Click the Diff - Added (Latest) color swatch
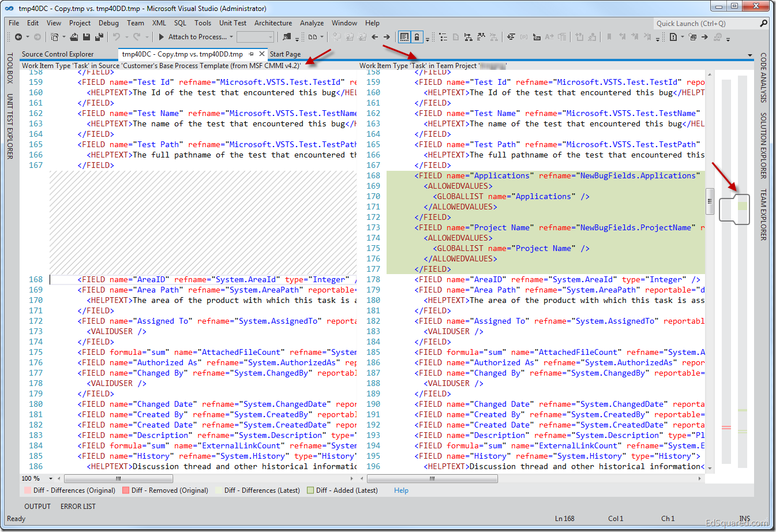The height and width of the screenshot is (532, 776). (x=310, y=490)
